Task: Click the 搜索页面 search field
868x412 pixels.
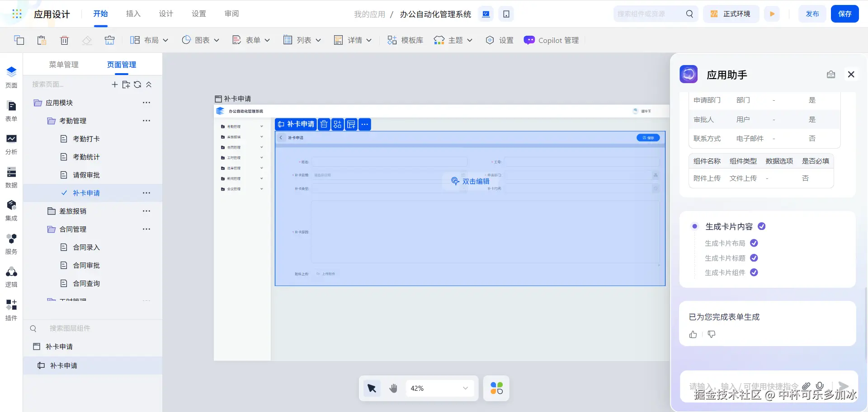Action: click(68, 84)
